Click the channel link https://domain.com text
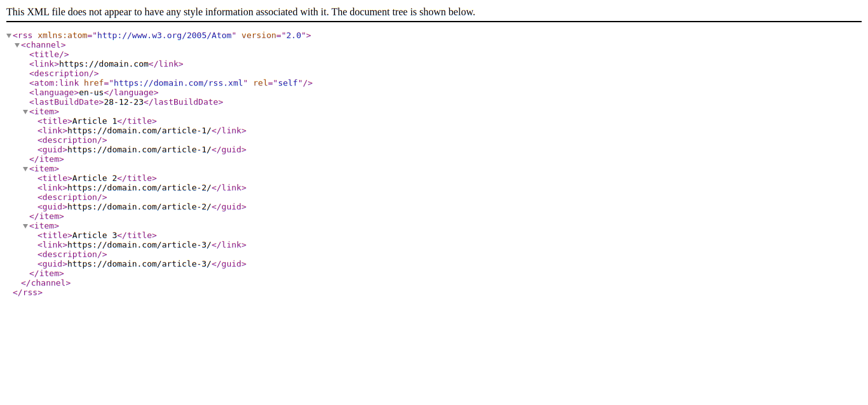Screen dimensions: 868x405 (x=104, y=64)
